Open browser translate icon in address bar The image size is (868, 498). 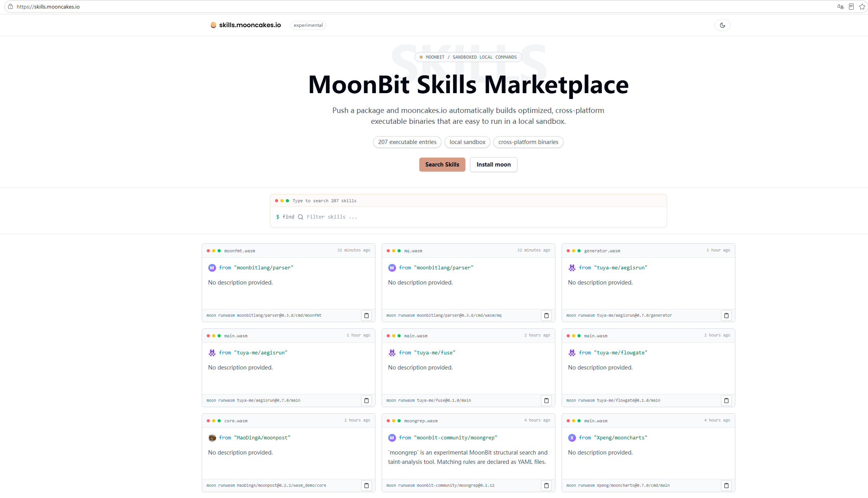[840, 7]
